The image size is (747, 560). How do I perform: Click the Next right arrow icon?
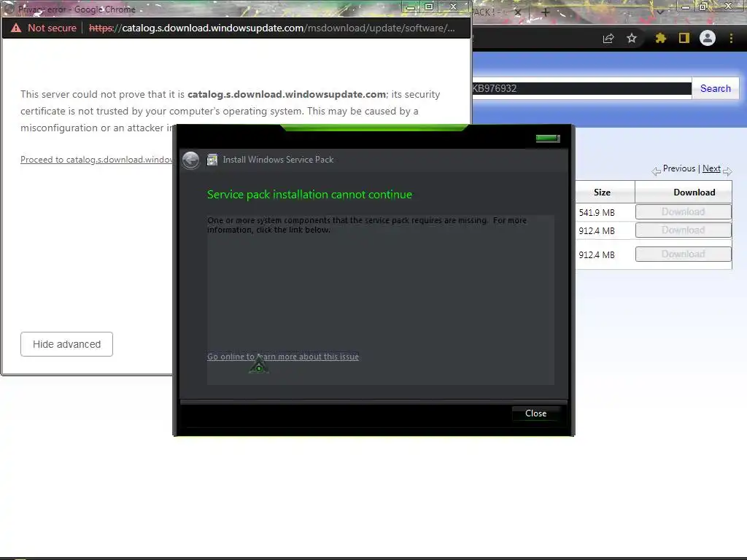(x=727, y=171)
